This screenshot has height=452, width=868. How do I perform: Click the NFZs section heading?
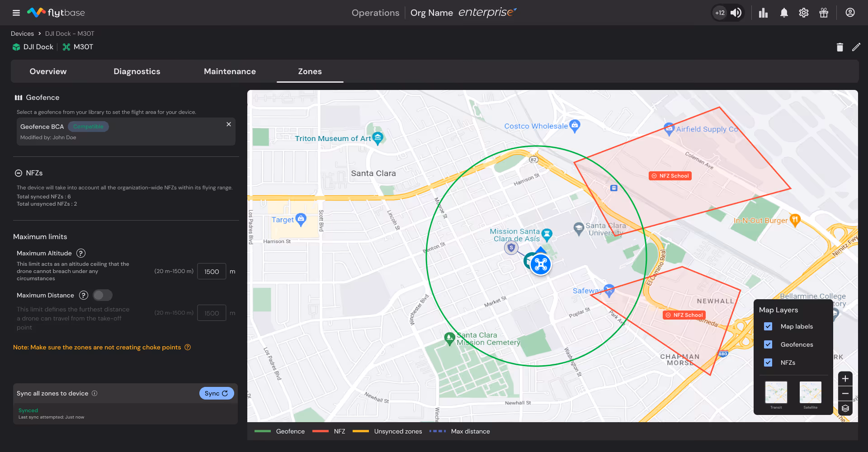29,173
